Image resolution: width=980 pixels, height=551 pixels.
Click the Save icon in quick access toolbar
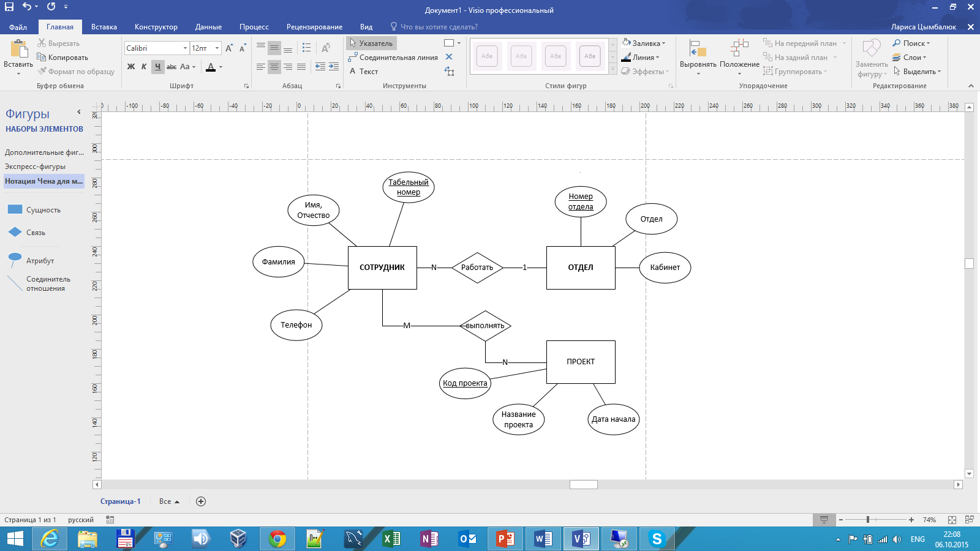click(9, 7)
